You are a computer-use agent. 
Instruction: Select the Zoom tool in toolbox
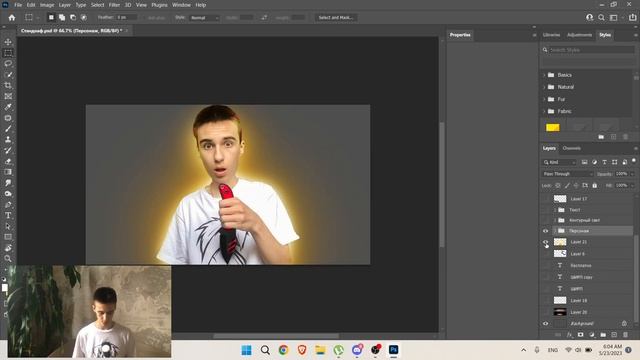click(x=8, y=258)
